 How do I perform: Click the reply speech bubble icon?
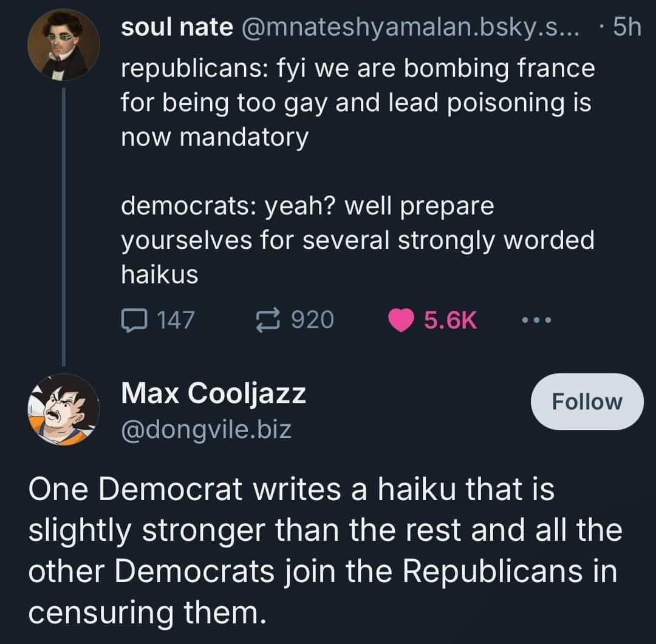tap(134, 320)
